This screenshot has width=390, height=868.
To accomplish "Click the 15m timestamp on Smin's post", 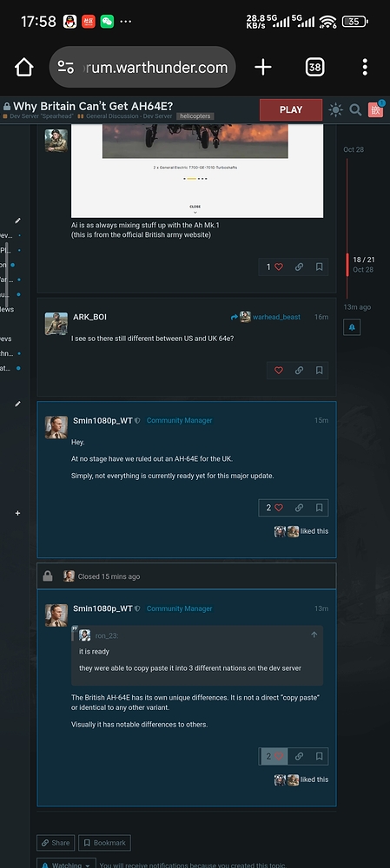I will [x=321, y=420].
